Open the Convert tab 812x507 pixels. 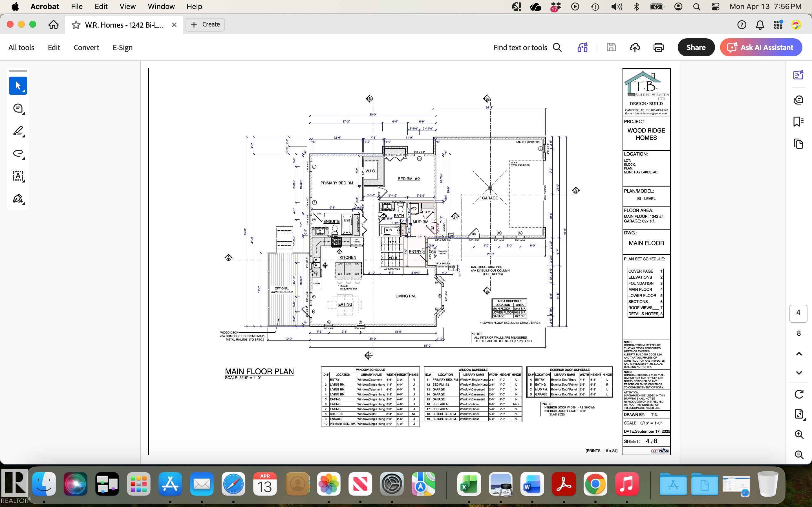click(86, 47)
